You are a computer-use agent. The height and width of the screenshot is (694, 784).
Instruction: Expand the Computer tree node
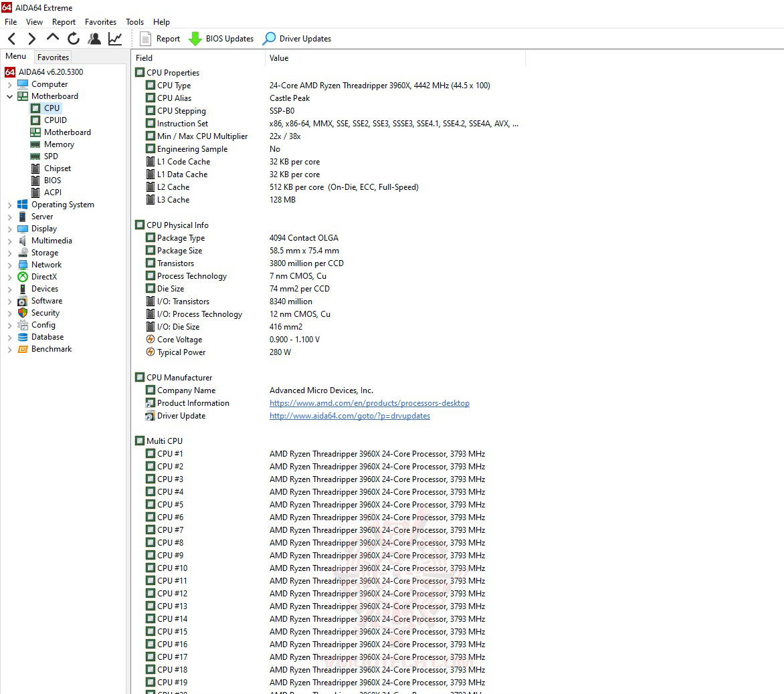pyautogui.click(x=9, y=84)
